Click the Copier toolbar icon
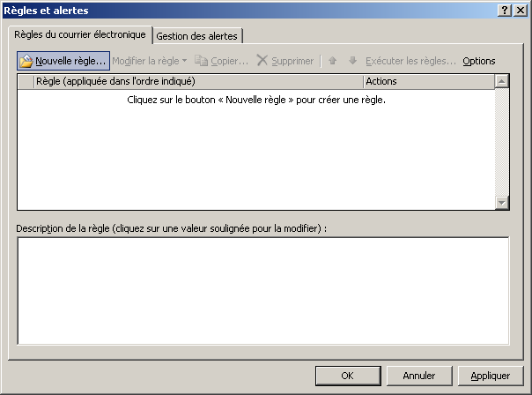532x395 pixels. tap(201, 61)
